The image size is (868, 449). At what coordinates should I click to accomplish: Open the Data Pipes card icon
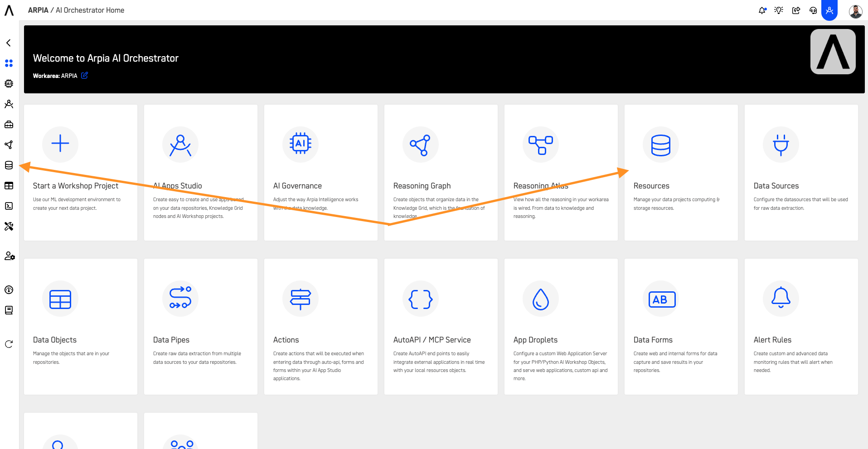180,299
